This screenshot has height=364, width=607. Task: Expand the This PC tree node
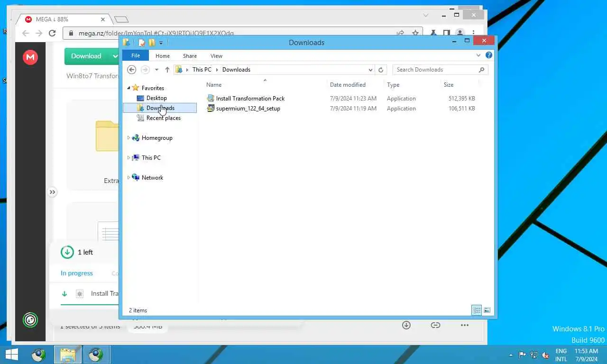click(129, 158)
